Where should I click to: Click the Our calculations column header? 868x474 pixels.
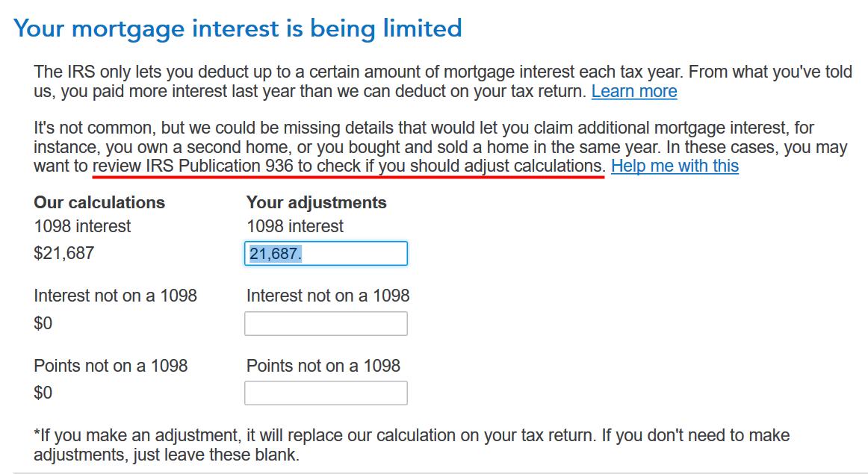coord(100,202)
